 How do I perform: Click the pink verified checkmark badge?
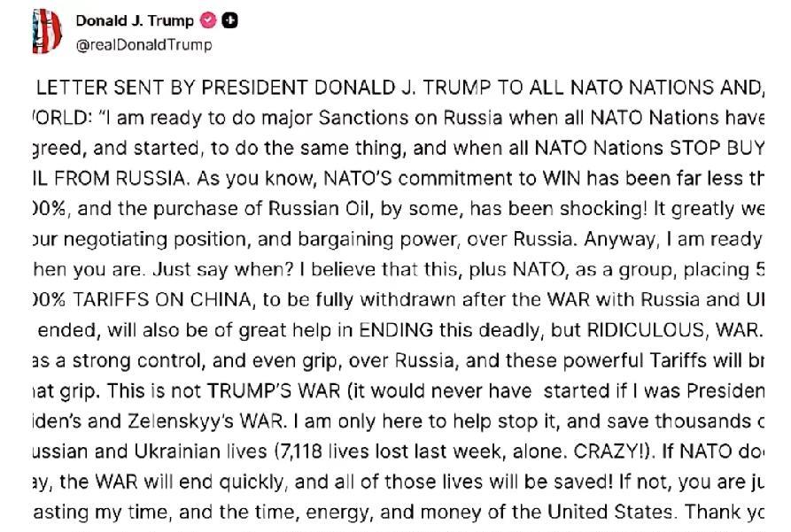coord(209,21)
